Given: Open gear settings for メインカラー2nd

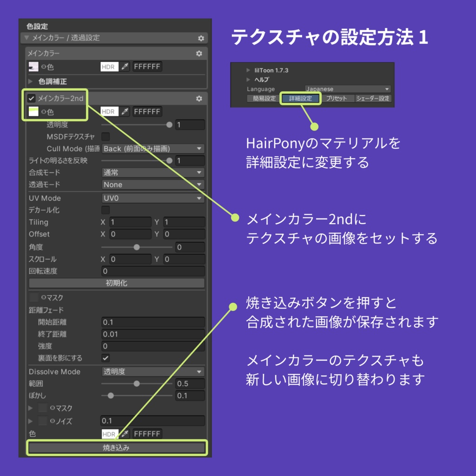Looking at the screenshot, I should point(199,98).
